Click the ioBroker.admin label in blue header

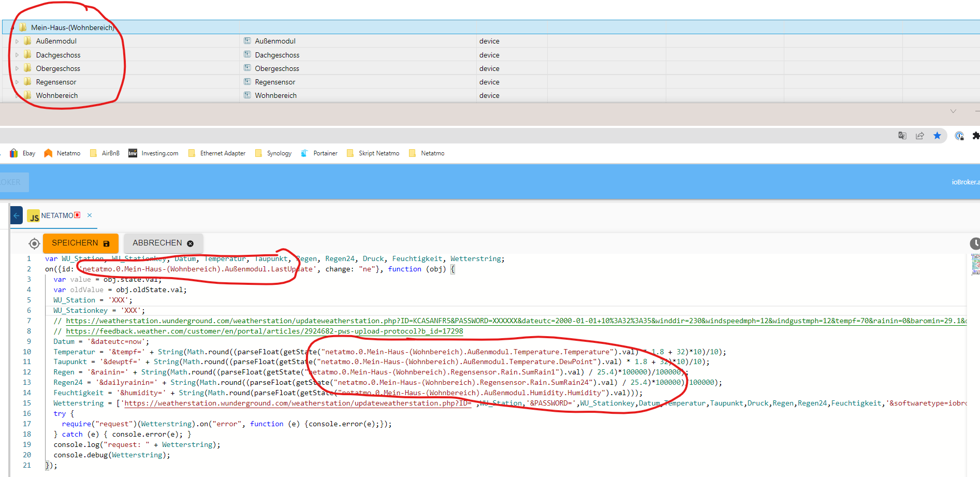click(x=966, y=182)
